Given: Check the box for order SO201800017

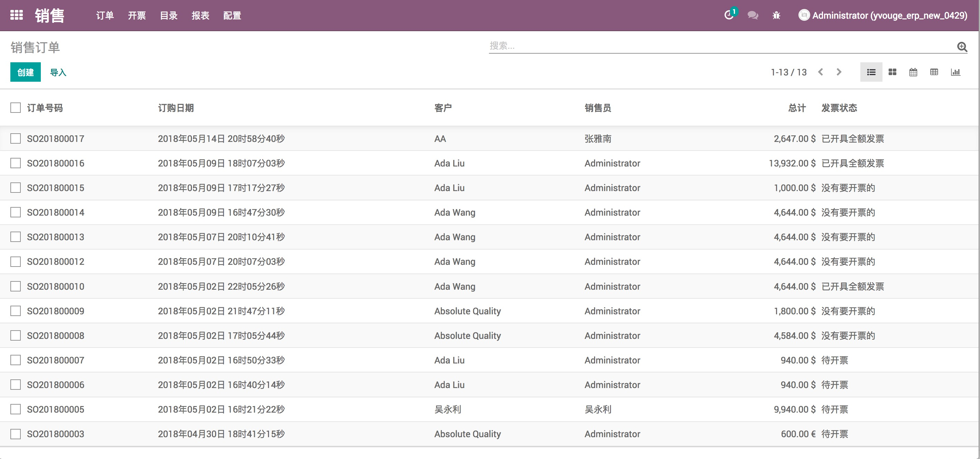Looking at the screenshot, I should click(x=16, y=138).
